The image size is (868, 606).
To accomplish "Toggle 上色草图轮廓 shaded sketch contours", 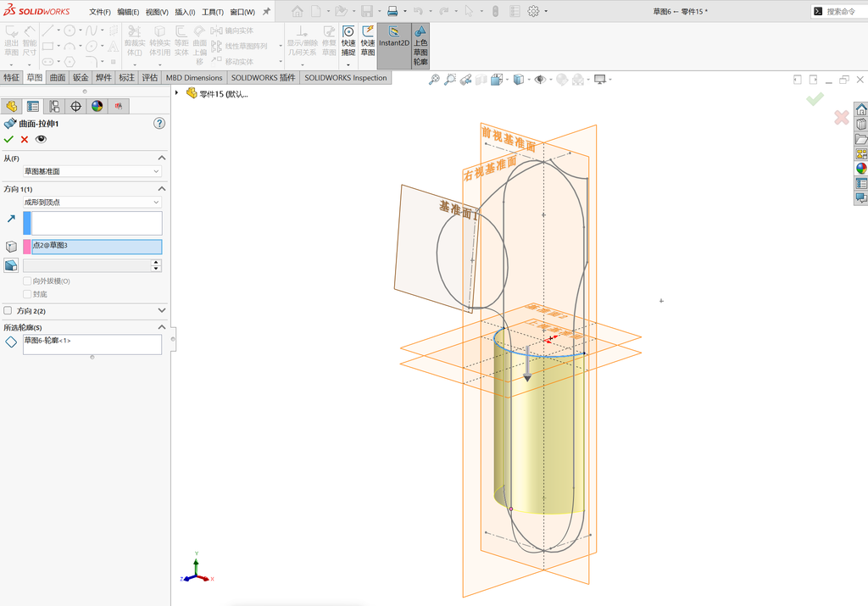I will tap(420, 46).
